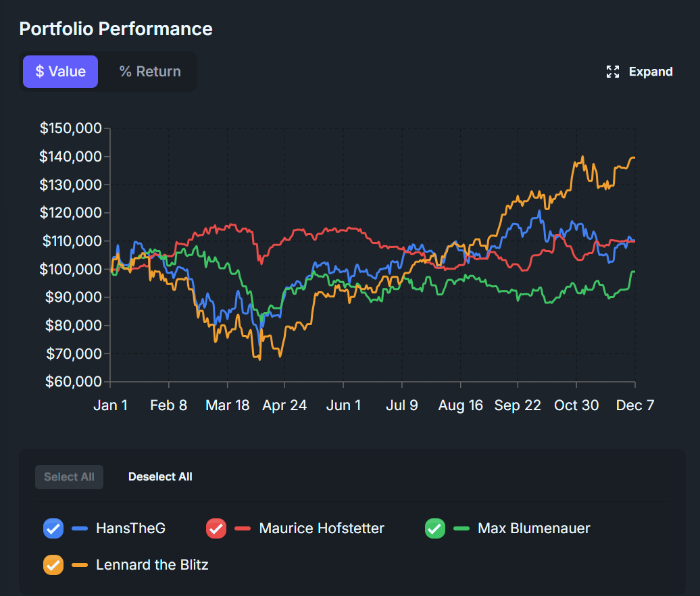
Task: Click the checkmark inside Max Blumenauer's green circle
Action: tap(434, 528)
